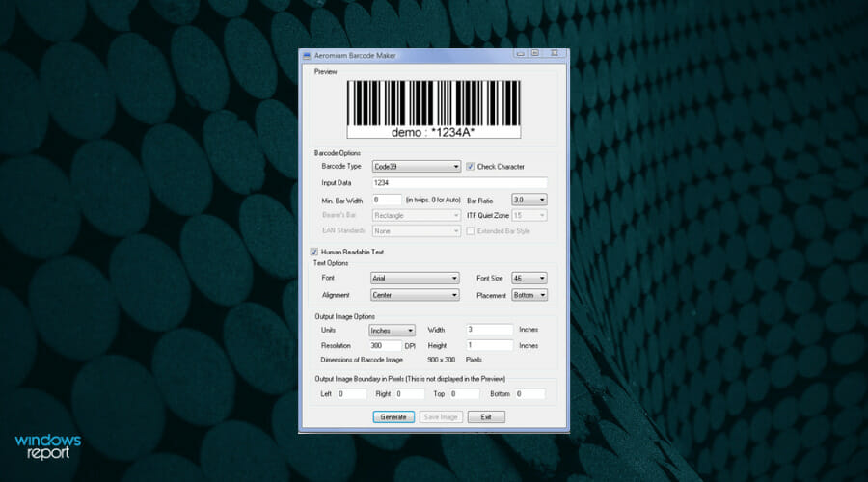The height and width of the screenshot is (482, 868).
Task: Minimize the Aeromium Barcode Maker window
Action: (520, 54)
